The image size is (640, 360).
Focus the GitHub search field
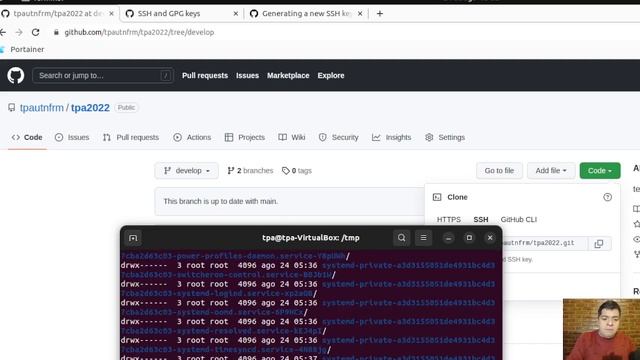[103, 76]
